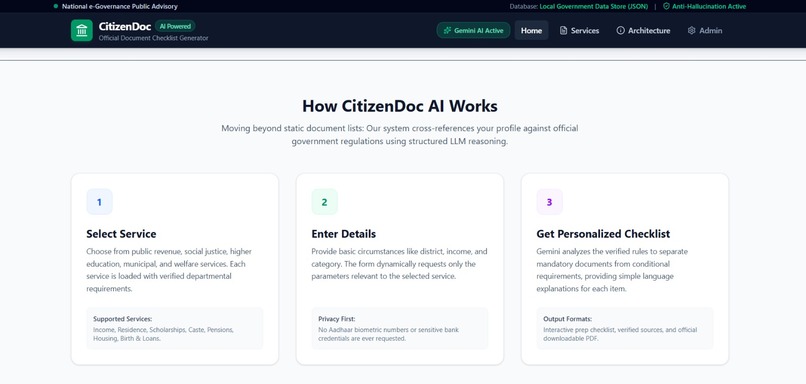Go to the Architecture page

click(x=643, y=30)
